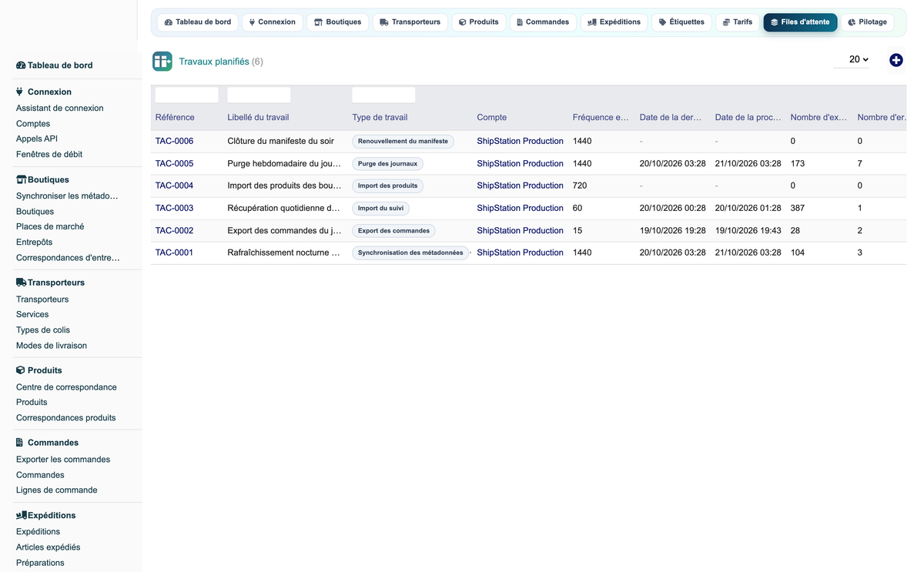The image size is (924, 572).
Task: Open Fenêtres de débit in sidebar
Action: pos(49,154)
